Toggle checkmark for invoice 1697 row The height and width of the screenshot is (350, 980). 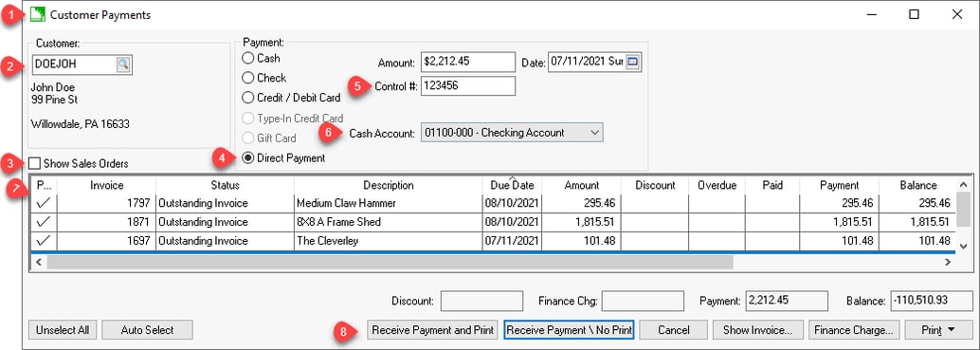(44, 241)
